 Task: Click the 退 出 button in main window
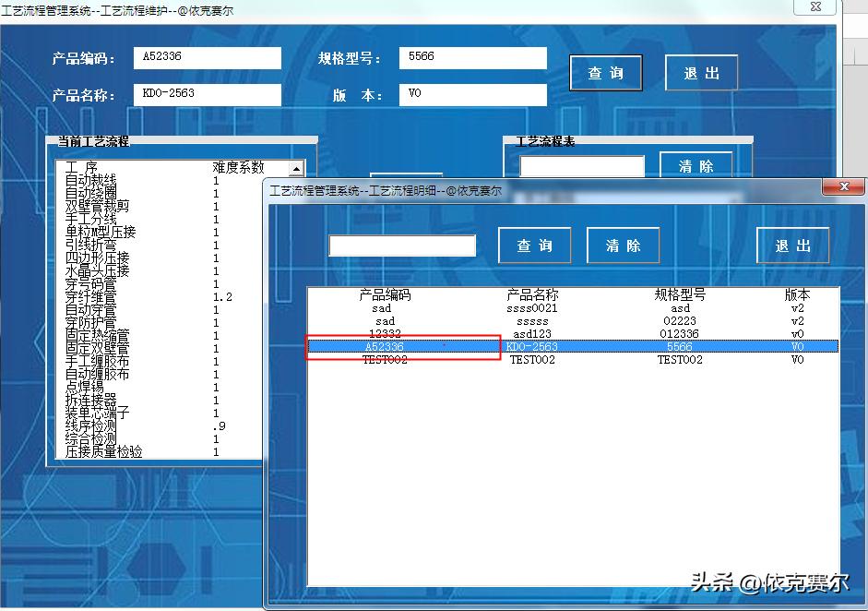click(701, 73)
